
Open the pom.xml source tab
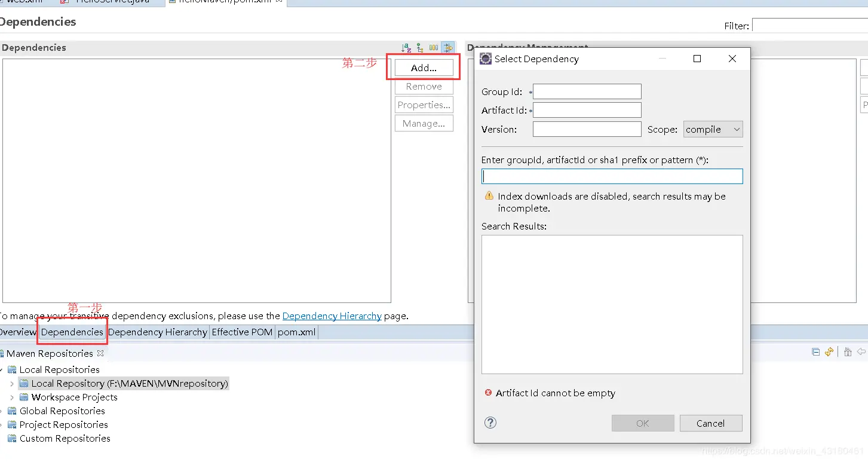point(296,332)
